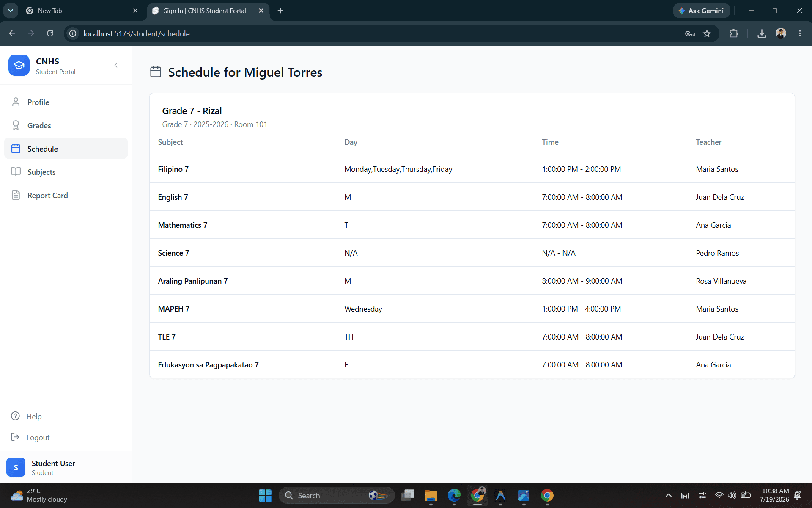Open the downloads icon in toolbar

click(762, 33)
